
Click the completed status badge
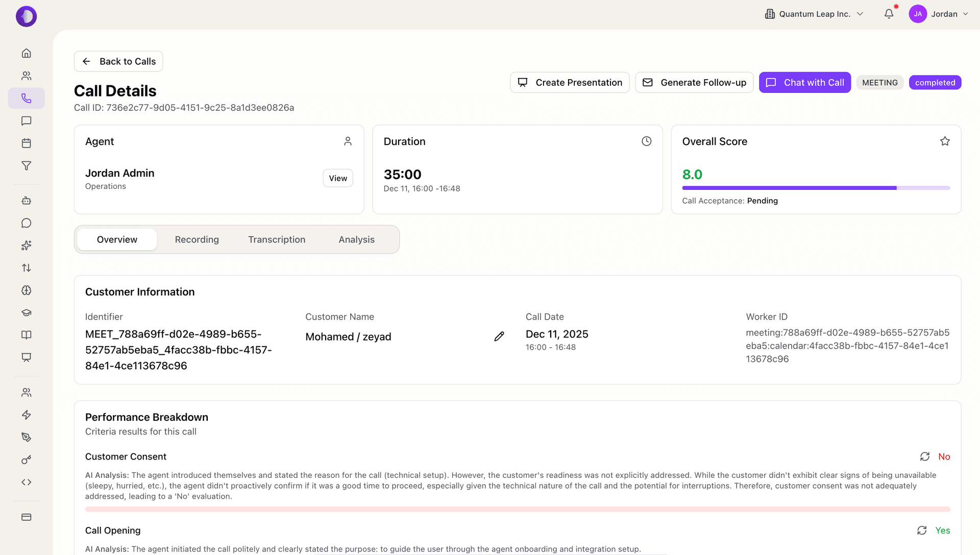935,82
